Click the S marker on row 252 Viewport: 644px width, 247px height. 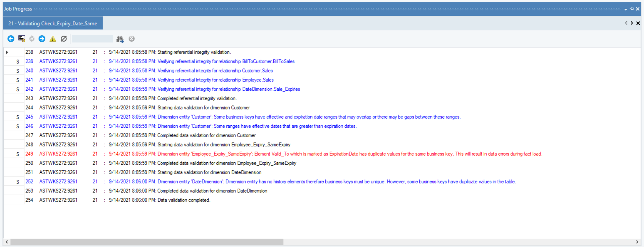point(18,182)
